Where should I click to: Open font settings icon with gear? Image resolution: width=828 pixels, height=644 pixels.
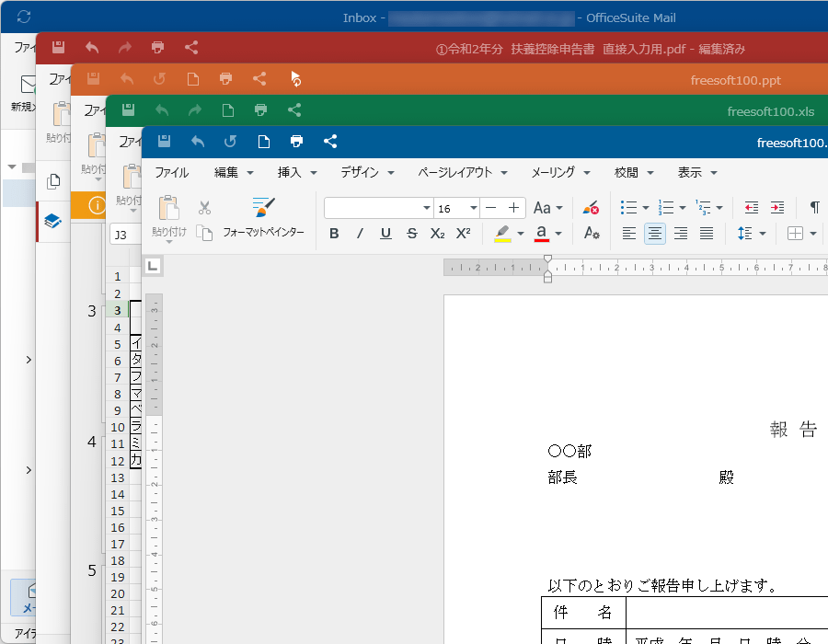(x=592, y=233)
